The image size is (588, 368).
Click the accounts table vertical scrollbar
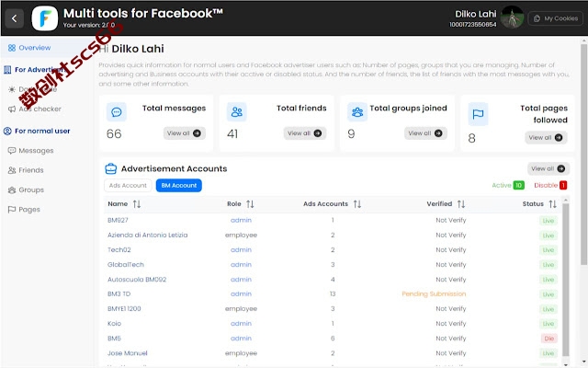[x=566, y=280]
